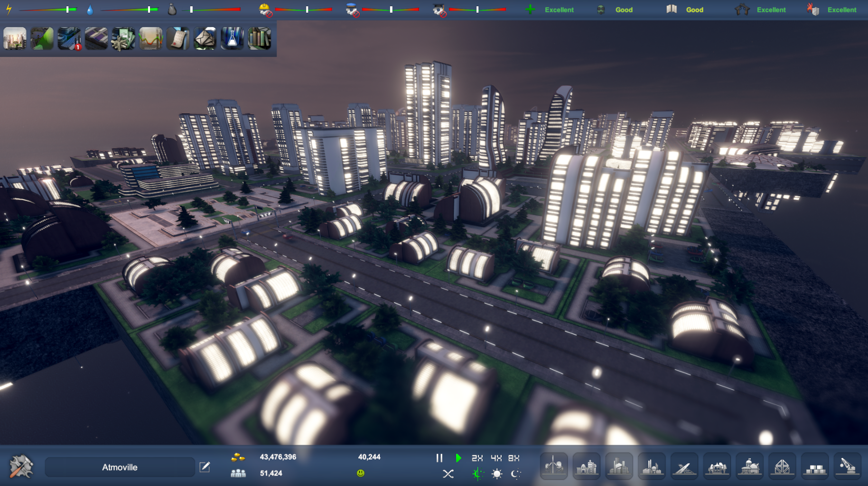
Task: Open the research flask icon
Action: pyautogui.click(x=232, y=38)
